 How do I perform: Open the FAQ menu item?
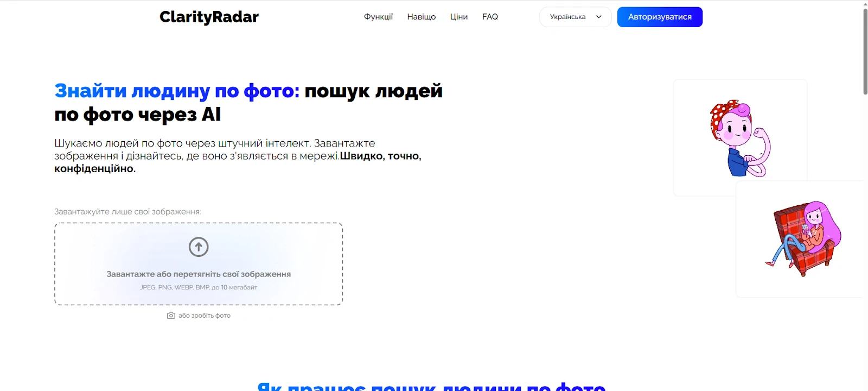tap(490, 17)
